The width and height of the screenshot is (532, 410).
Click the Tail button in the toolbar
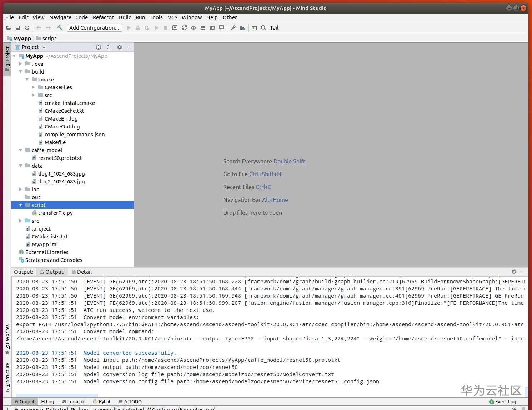pyautogui.click(x=274, y=28)
